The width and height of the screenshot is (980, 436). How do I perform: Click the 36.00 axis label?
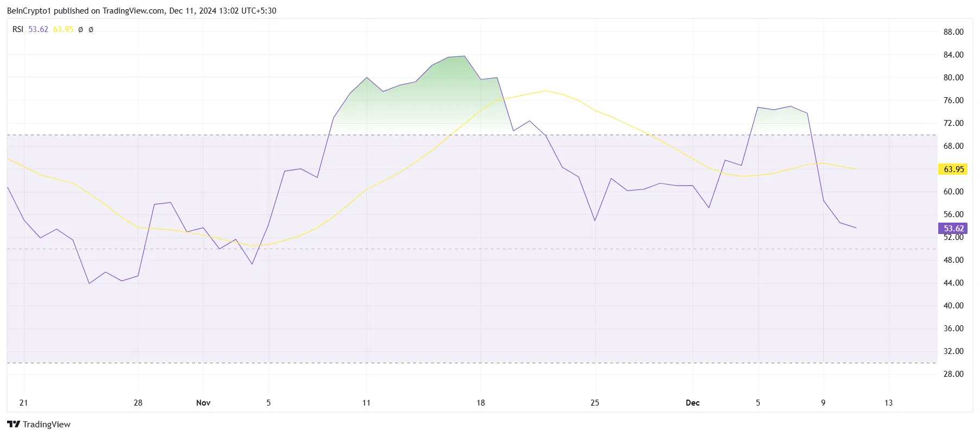coord(953,328)
